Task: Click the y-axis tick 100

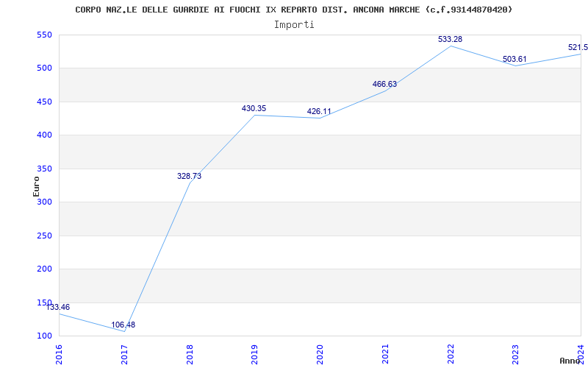Action: coord(43,336)
